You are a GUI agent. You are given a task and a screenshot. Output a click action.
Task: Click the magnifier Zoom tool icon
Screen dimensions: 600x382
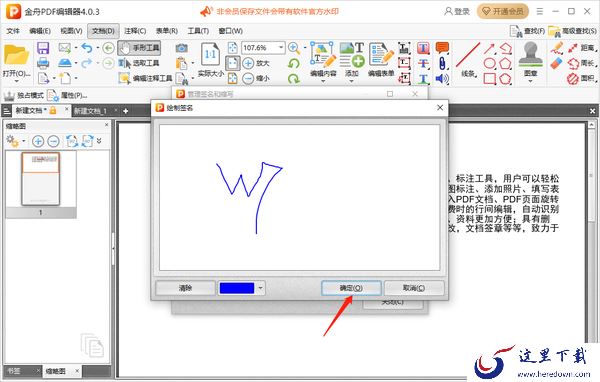294,48
